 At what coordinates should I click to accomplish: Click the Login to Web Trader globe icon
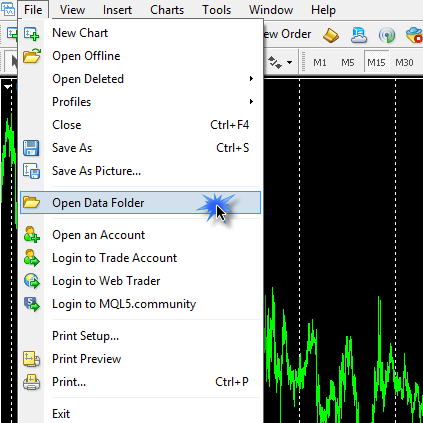point(32,281)
